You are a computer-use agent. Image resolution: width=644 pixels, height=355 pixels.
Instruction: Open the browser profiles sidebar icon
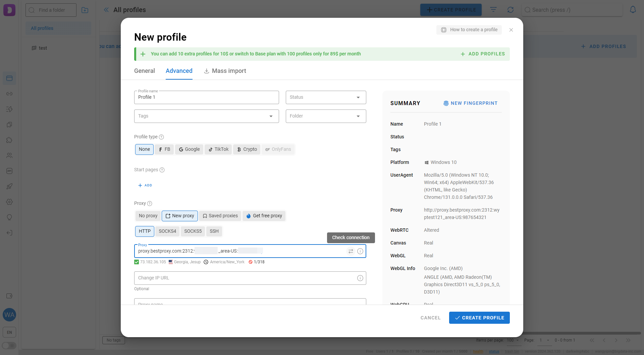(9, 78)
